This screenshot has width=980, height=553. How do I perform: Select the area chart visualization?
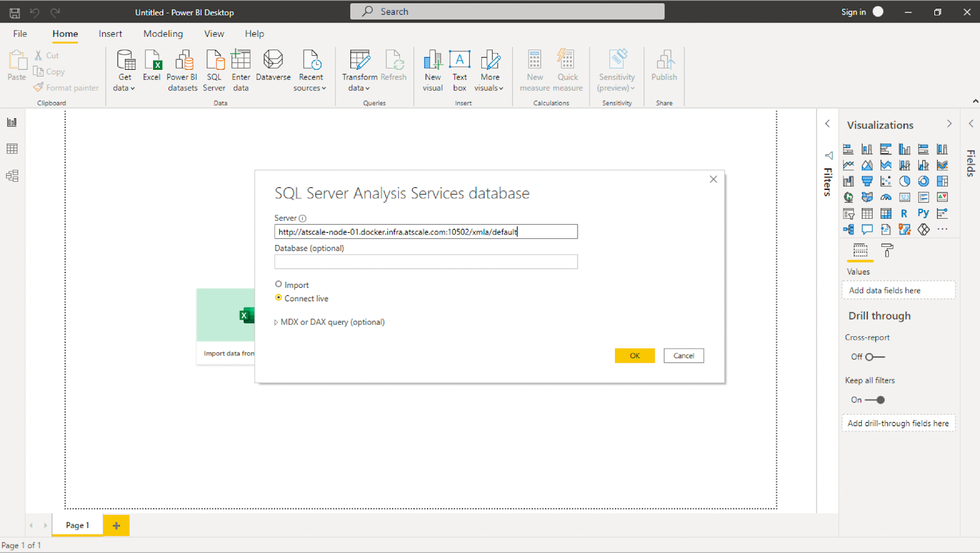tap(867, 165)
